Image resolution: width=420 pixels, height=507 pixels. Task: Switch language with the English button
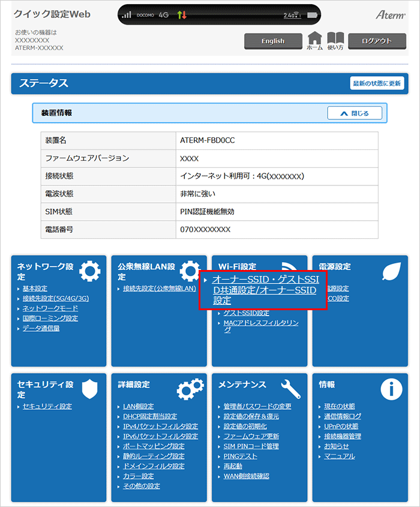273,41
